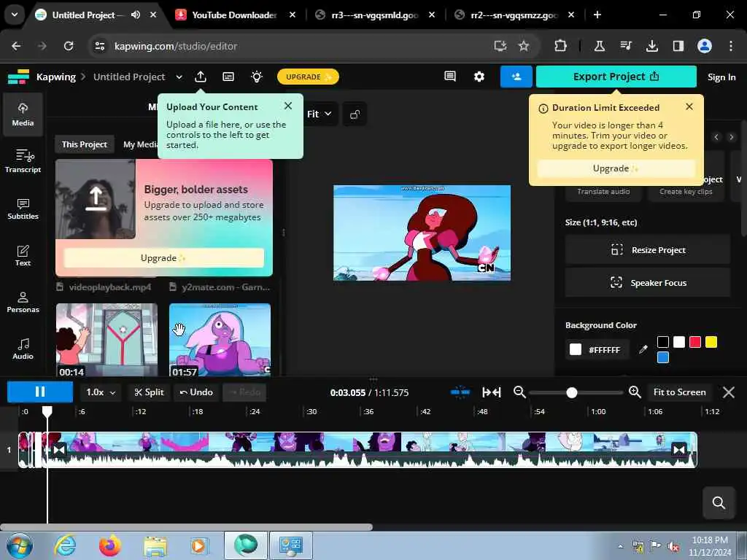Open the Chrome downloads icon
Image resolution: width=747 pixels, height=560 pixels.
651,46
